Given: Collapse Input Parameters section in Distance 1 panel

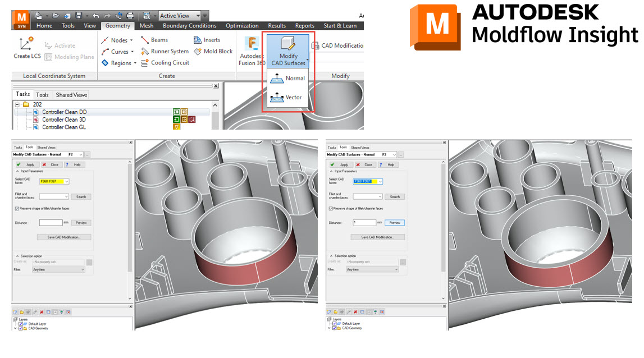Looking at the screenshot, I should 331,171.
